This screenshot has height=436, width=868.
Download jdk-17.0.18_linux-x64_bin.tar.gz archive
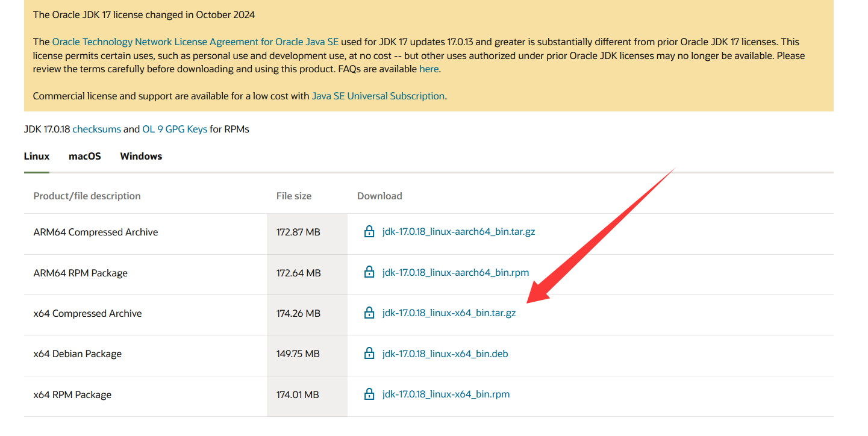click(449, 313)
